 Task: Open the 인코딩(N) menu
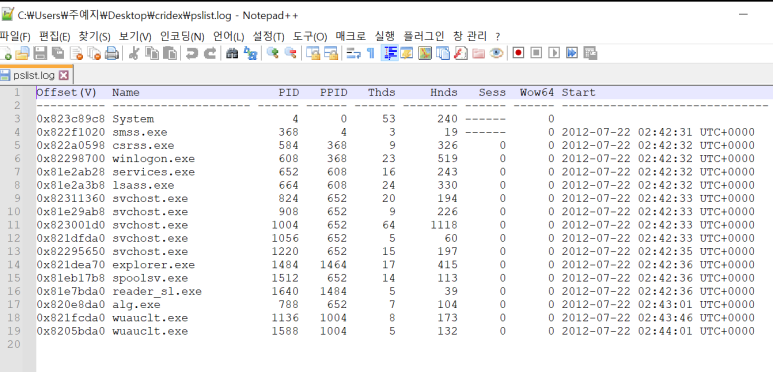point(182,36)
